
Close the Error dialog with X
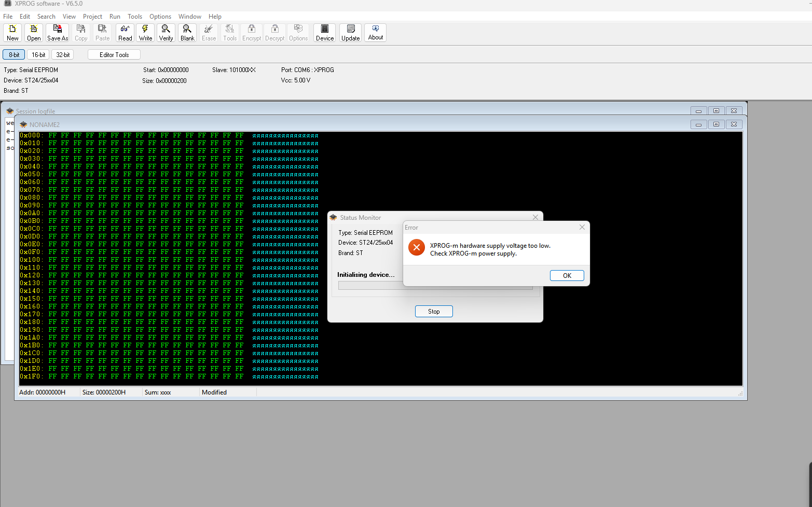(x=582, y=227)
